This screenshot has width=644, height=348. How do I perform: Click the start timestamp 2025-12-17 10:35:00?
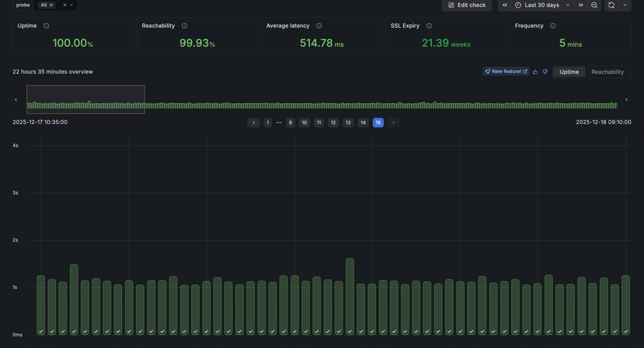40,122
